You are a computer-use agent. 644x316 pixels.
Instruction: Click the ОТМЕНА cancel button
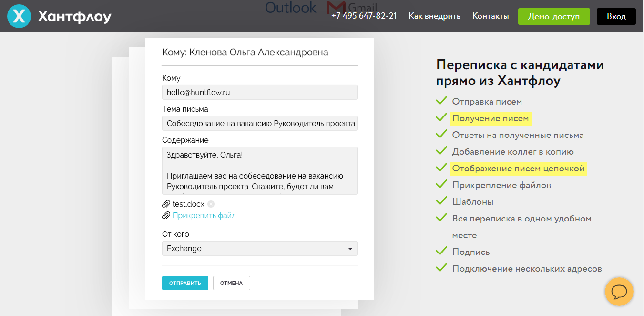231,283
